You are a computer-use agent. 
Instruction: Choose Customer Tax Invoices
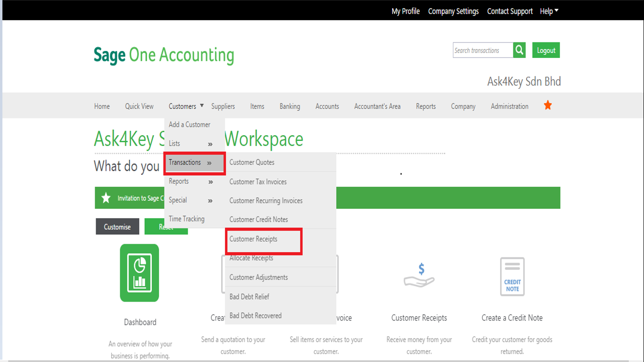pyautogui.click(x=258, y=181)
